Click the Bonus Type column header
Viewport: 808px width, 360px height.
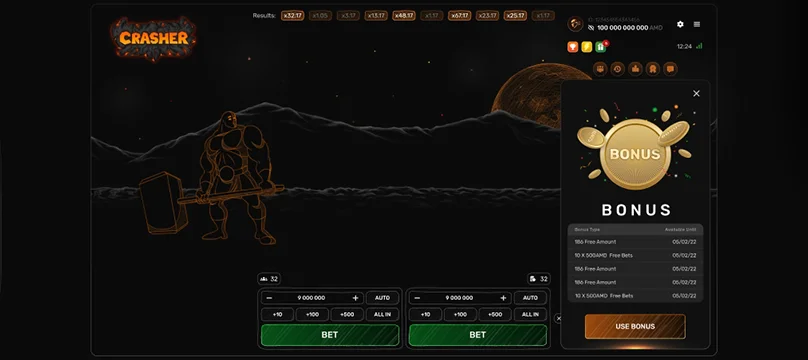click(x=587, y=229)
